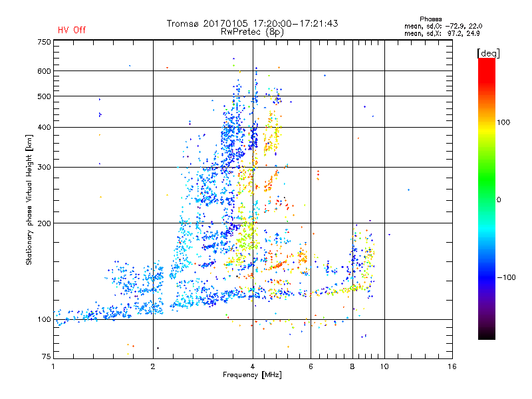
Task: Click the colorbar tick label '0'
Action: (x=499, y=200)
